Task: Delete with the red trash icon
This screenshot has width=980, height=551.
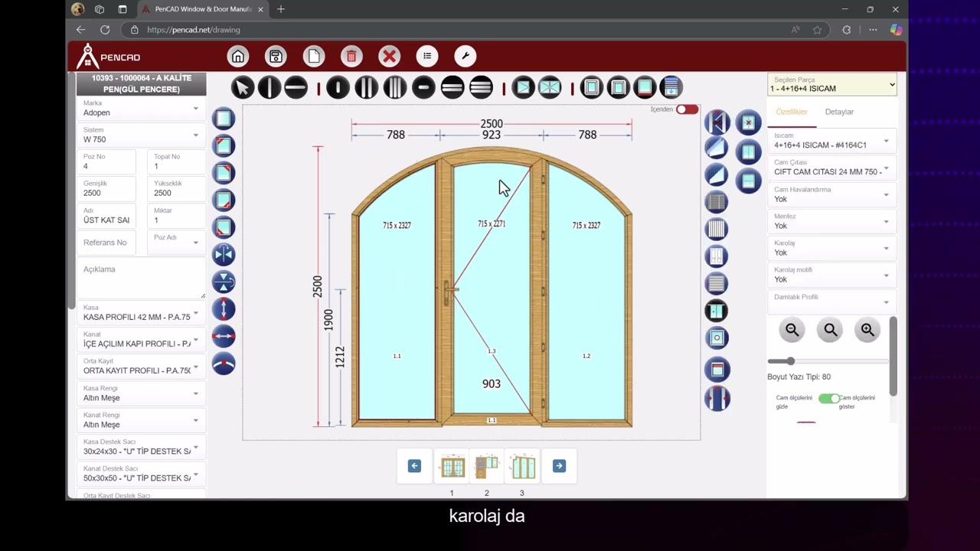Action: [351, 57]
